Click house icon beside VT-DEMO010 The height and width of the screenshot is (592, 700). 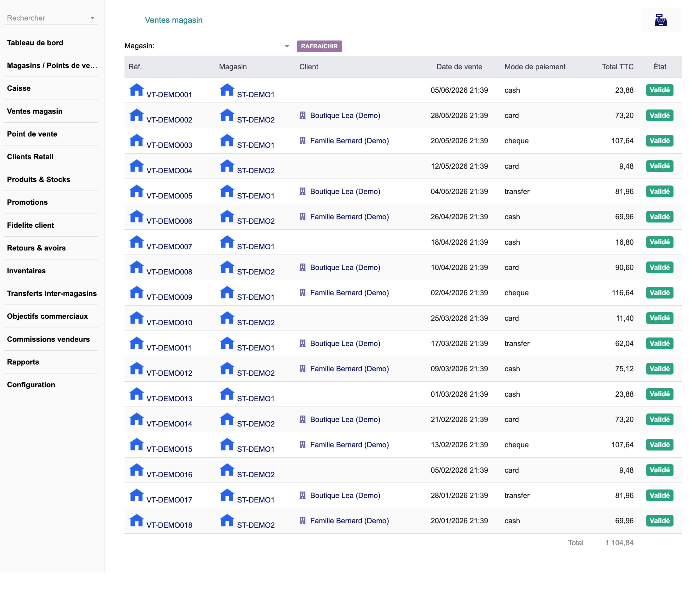(x=136, y=317)
